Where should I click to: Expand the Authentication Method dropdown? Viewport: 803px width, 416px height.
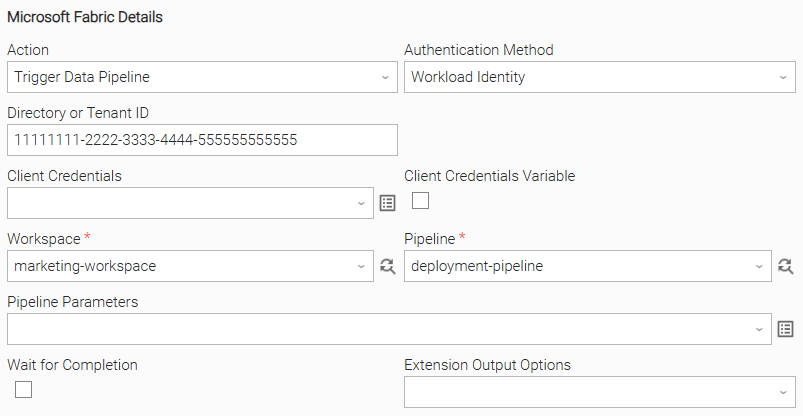(x=600, y=77)
